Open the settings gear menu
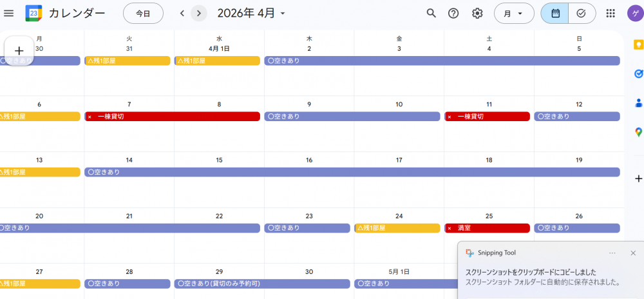Viewport: 644px width, 299px height. 477,13
